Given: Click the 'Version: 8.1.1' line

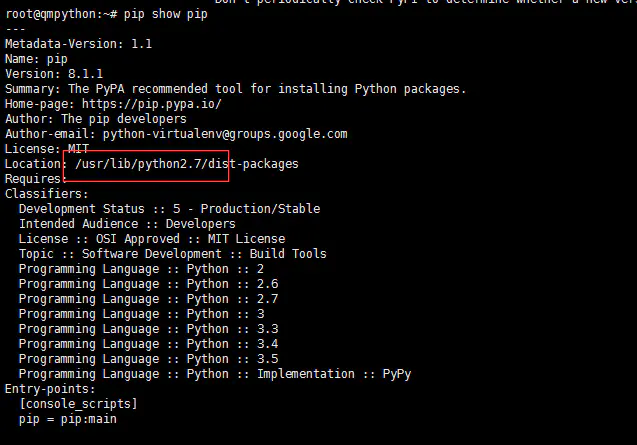Looking at the screenshot, I should click(54, 74).
